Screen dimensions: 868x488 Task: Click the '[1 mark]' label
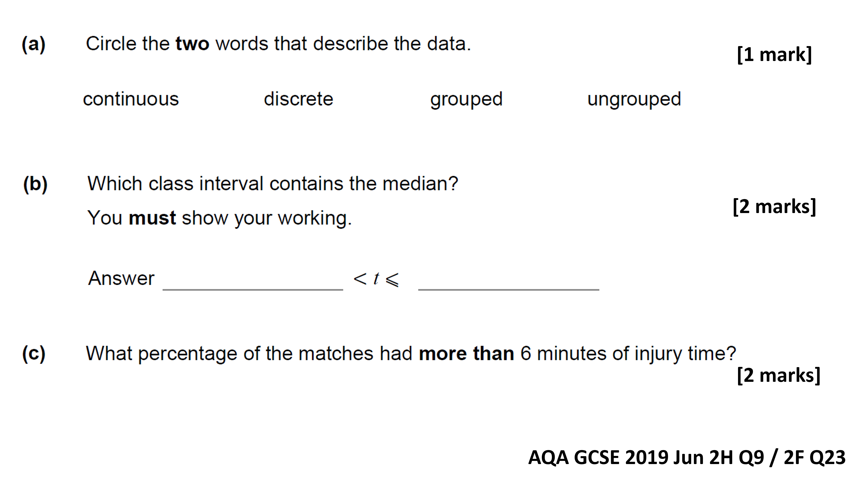[x=774, y=54]
